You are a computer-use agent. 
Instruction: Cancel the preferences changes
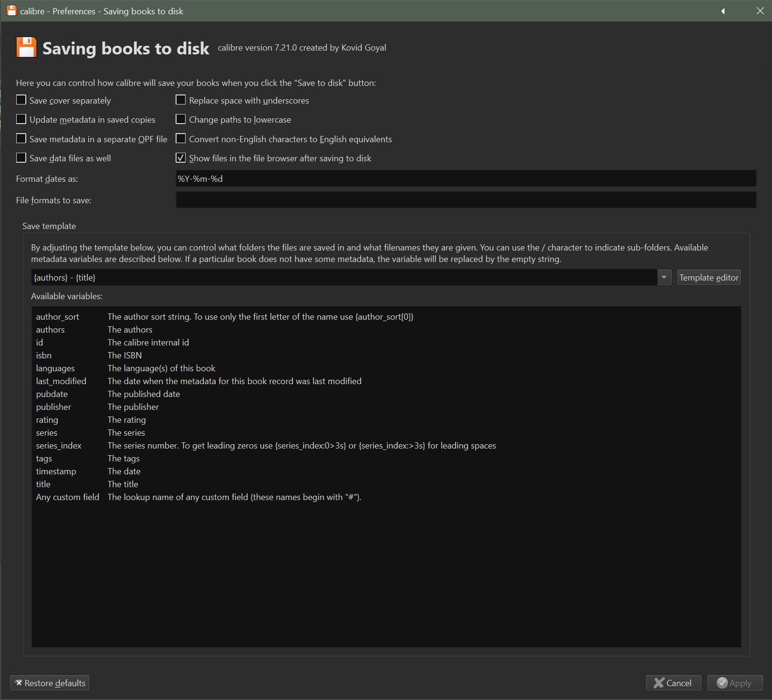point(673,683)
